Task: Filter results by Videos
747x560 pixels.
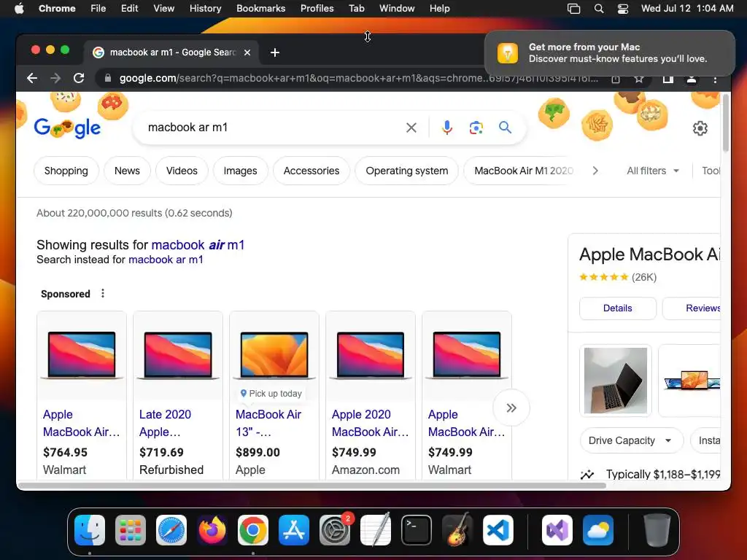Action: [182, 171]
